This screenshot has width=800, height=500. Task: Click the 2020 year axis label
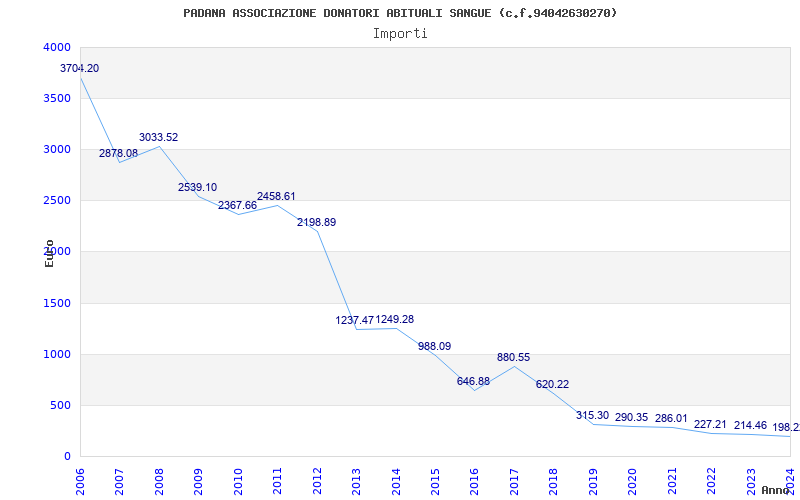point(632,482)
